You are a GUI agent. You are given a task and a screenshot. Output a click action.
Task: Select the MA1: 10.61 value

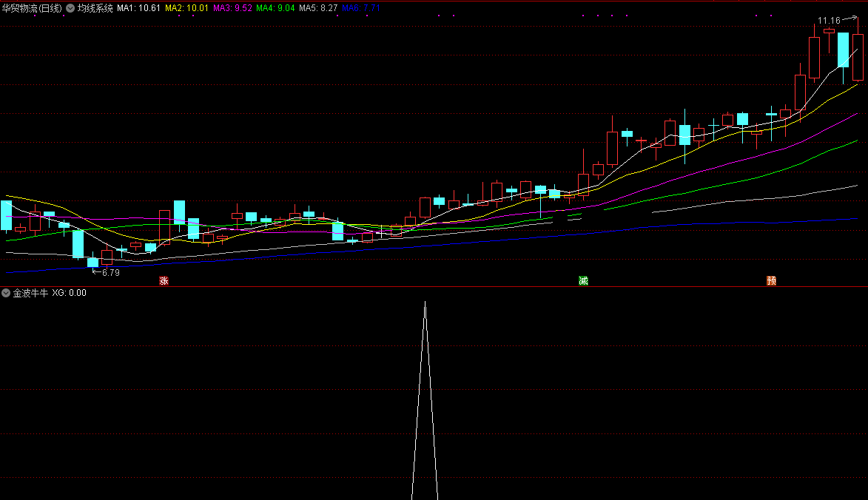[138, 8]
